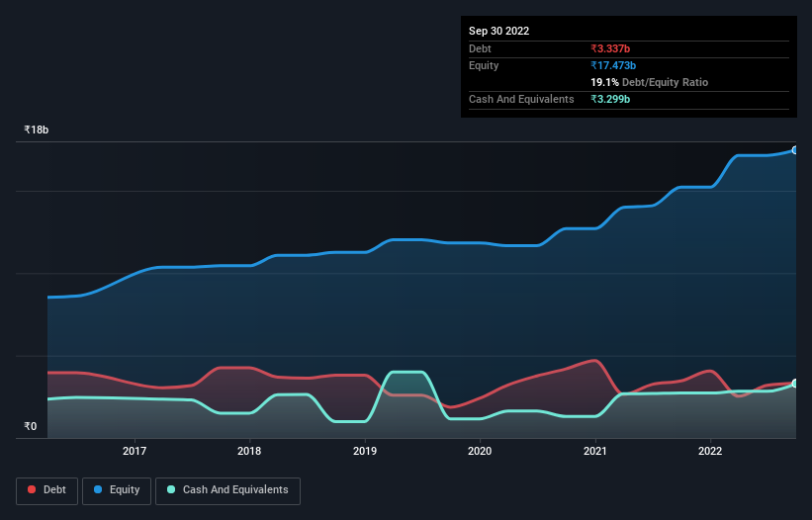Image resolution: width=812 pixels, height=520 pixels.
Task: Click the red Debt legend dot
Action: (32, 489)
